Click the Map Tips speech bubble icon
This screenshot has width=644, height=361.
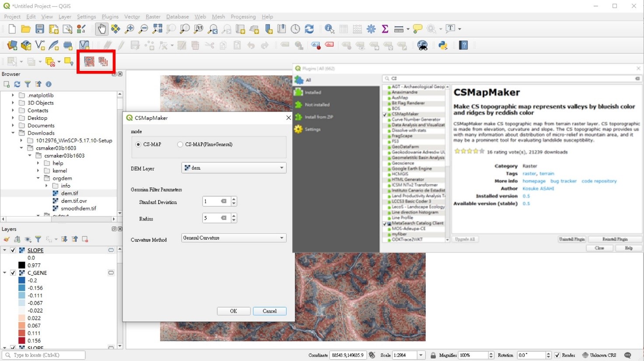tap(418, 29)
